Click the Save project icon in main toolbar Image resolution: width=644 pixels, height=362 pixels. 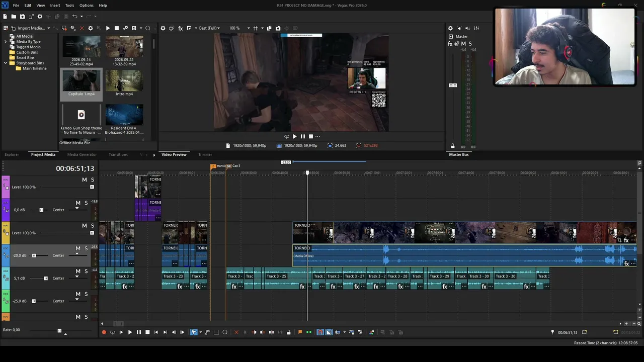[22, 17]
